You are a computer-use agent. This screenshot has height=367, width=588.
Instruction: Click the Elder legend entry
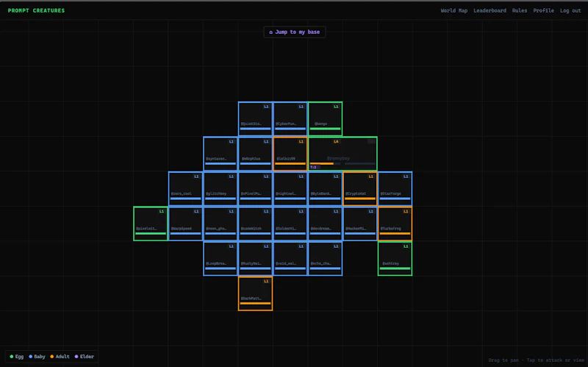coord(84,357)
